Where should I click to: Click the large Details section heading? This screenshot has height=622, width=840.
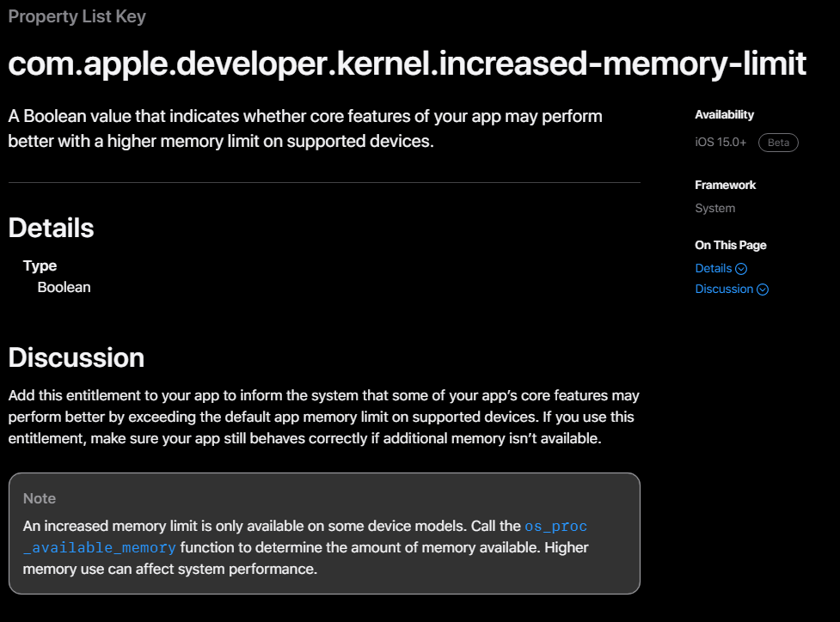pos(52,228)
